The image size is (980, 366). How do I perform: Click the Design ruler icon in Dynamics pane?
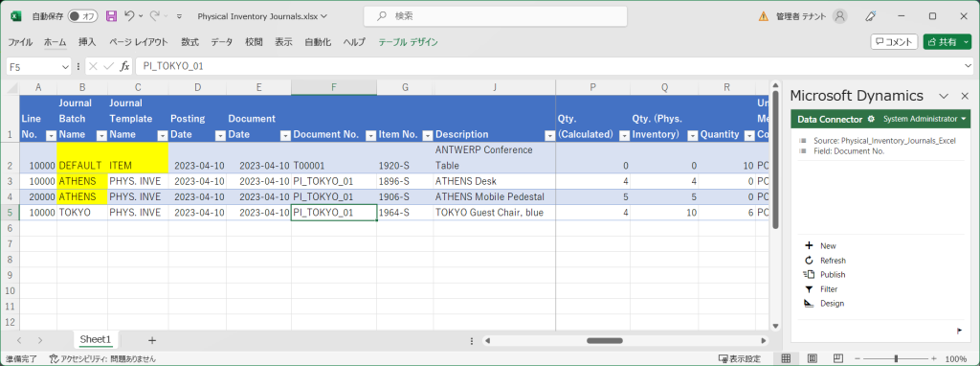(809, 304)
